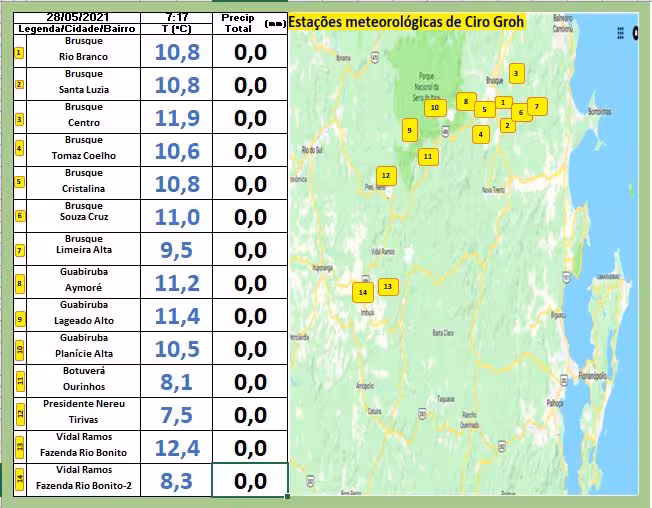Select map marker 8 on the map
Image resolution: width=652 pixels, height=508 pixels.
coord(465,101)
